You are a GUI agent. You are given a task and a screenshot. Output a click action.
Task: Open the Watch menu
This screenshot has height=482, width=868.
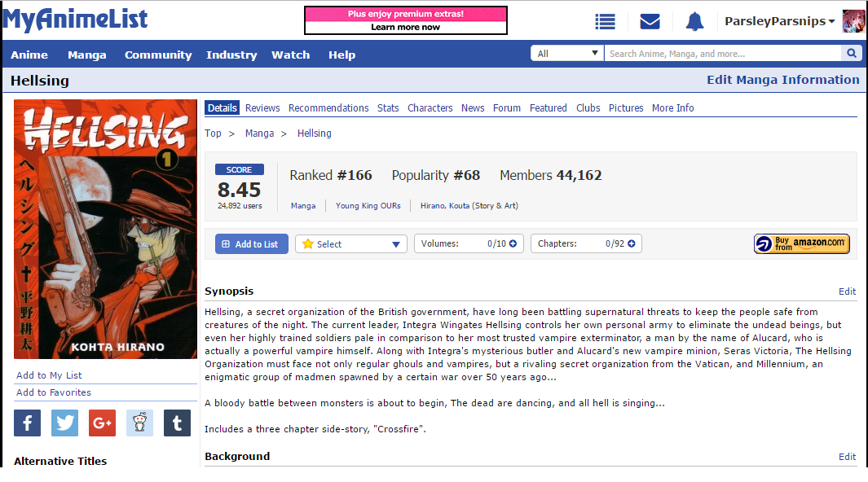point(291,55)
